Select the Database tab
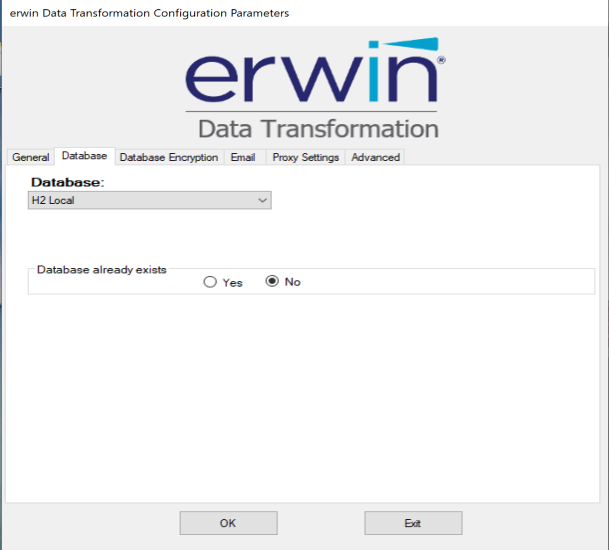 [x=84, y=156]
